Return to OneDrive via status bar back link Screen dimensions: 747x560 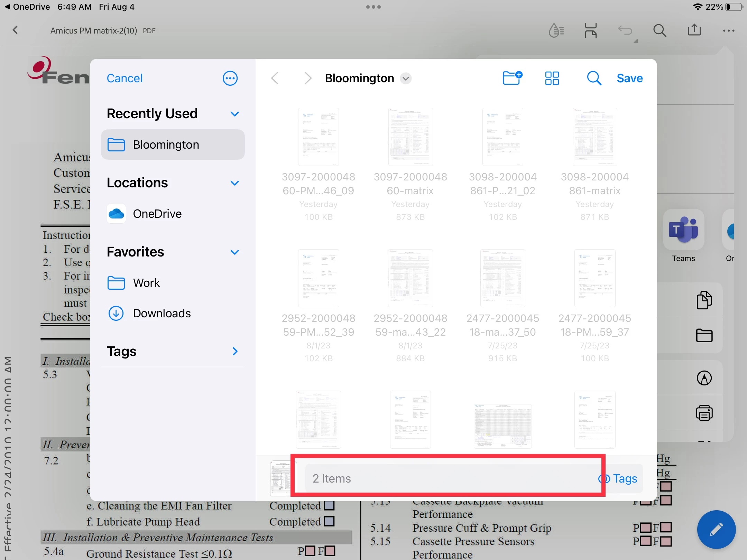27,7
